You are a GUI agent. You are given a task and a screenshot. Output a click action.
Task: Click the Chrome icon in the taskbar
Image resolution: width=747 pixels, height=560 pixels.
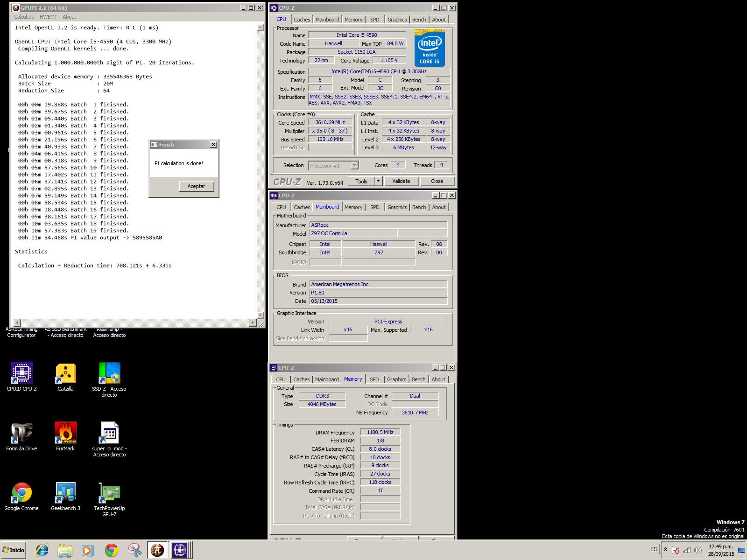pyautogui.click(x=111, y=550)
